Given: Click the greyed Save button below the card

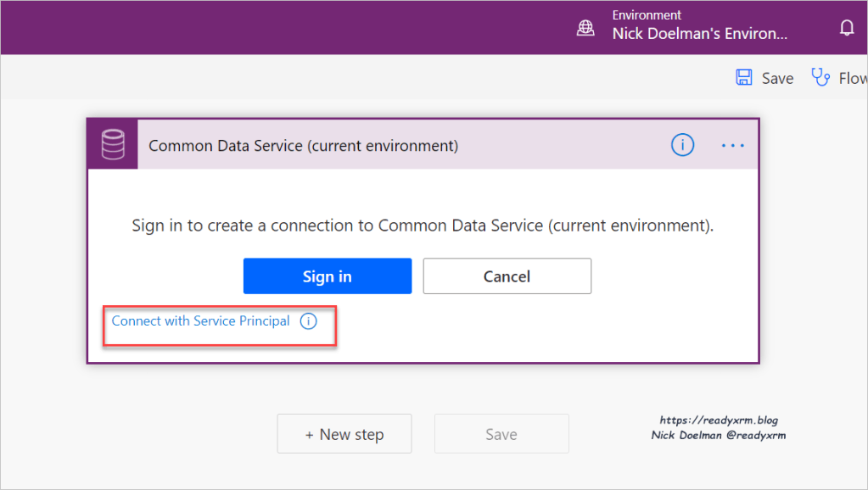Looking at the screenshot, I should 501,434.
